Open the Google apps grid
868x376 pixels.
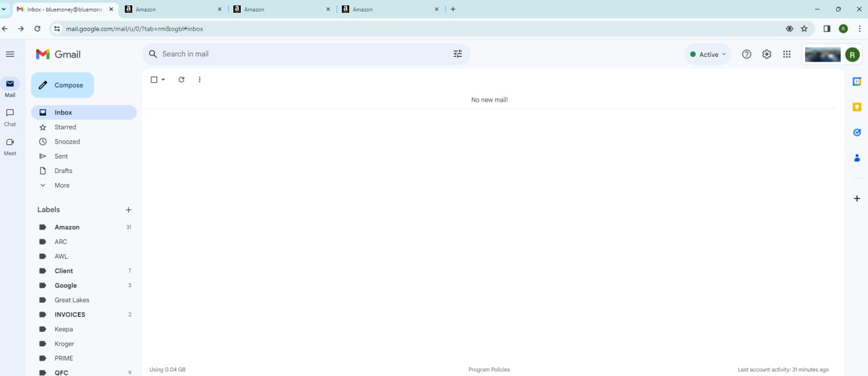pos(787,54)
